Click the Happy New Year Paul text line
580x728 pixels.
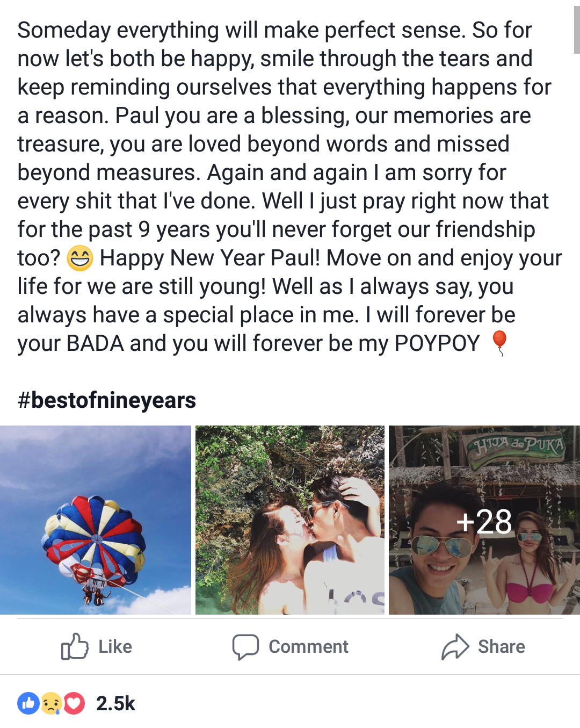click(209, 258)
